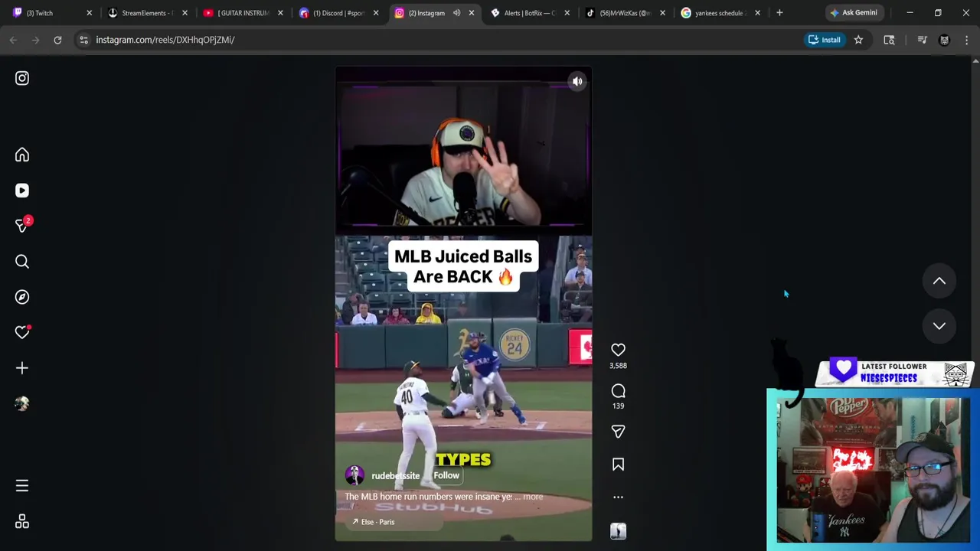Open a new browser tab
980x551 pixels.
coord(779,13)
